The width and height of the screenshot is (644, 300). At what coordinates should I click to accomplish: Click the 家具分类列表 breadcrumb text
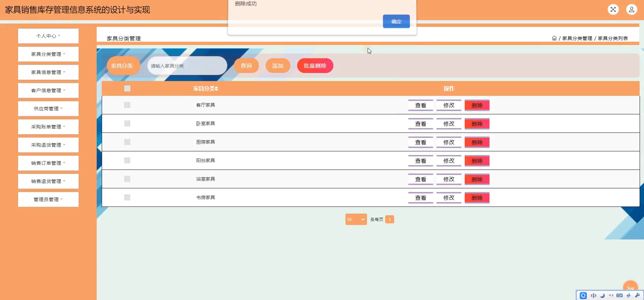point(613,38)
